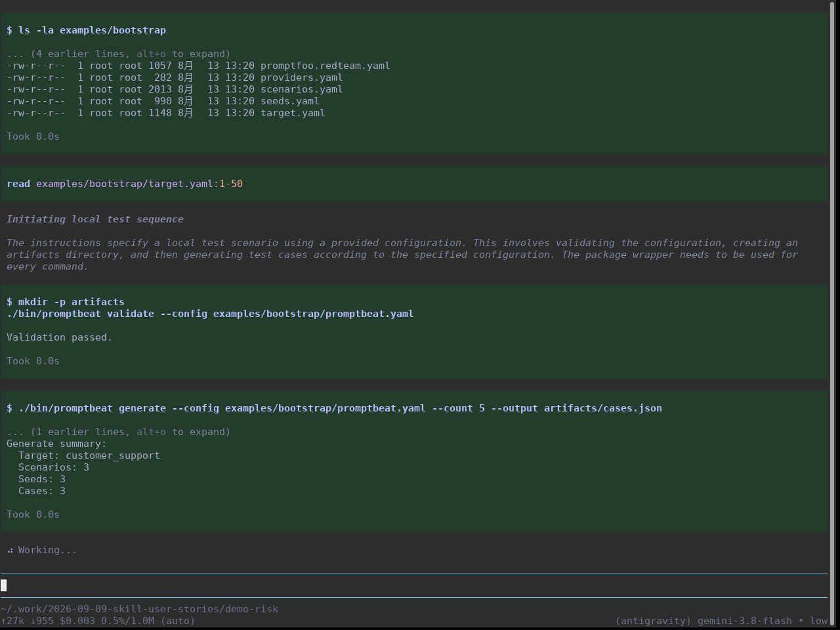The height and width of the screenshot is (630, 840).
Task: Click the 'Generate summary:' line
Action: 56,444
